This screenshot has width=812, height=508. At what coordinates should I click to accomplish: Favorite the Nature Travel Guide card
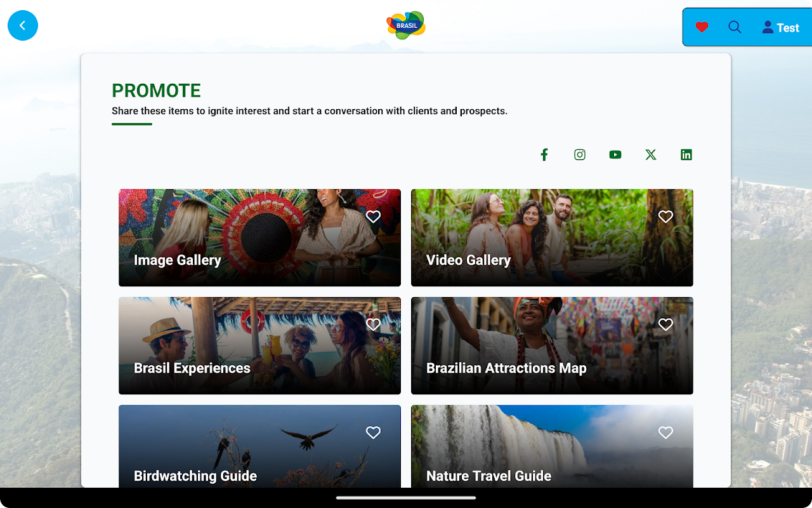point(665,432)
